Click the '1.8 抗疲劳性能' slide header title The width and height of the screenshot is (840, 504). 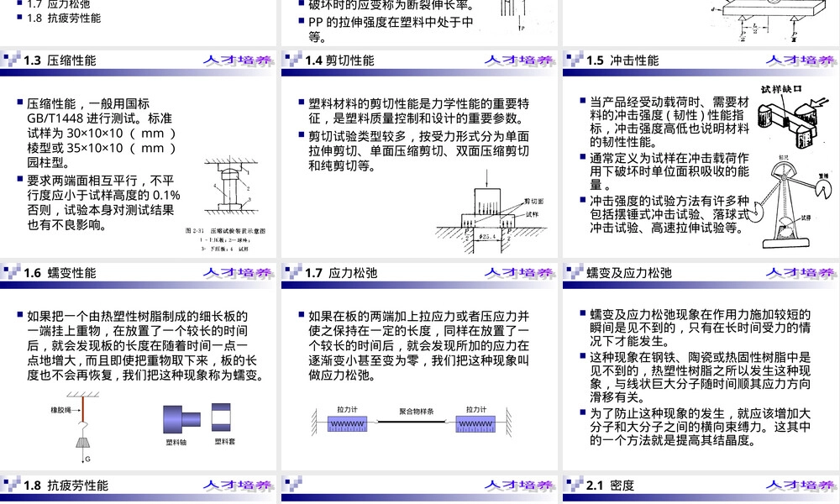(x=66, y=486)
